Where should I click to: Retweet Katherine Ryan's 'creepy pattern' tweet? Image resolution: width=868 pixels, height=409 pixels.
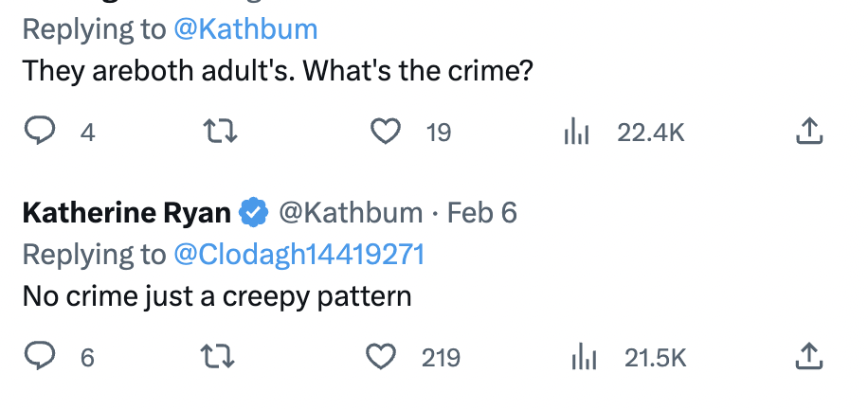click(x=218, y=356)
